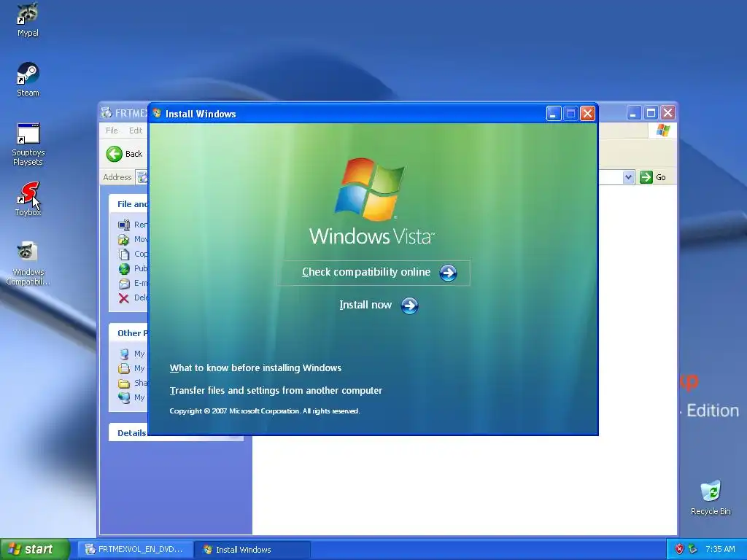Click the Check compatibility online arrow icon

[448, 273]
